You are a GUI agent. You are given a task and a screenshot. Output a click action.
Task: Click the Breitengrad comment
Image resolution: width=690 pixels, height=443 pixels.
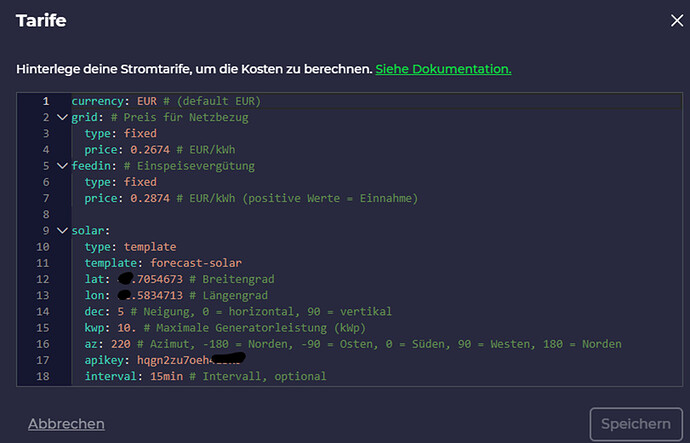point(232,279)
